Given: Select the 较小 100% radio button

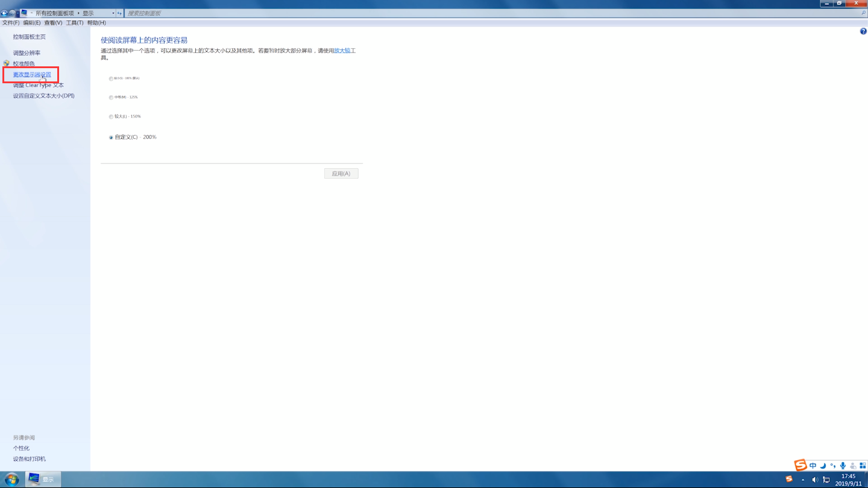Looking at the screenshot, I should click(111, 78).
